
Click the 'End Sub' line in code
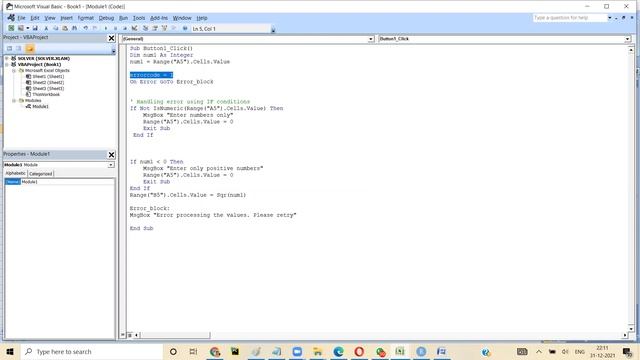tap(141, 229)
